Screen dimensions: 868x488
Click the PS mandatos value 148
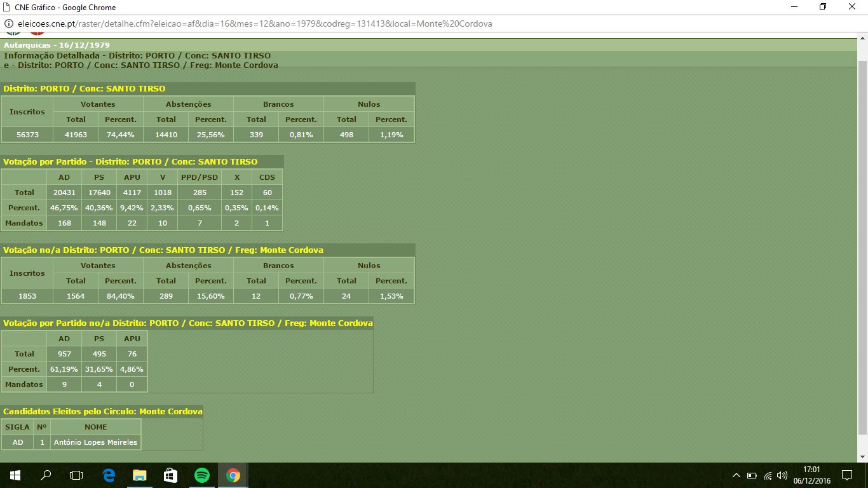(x=98, y=223)
